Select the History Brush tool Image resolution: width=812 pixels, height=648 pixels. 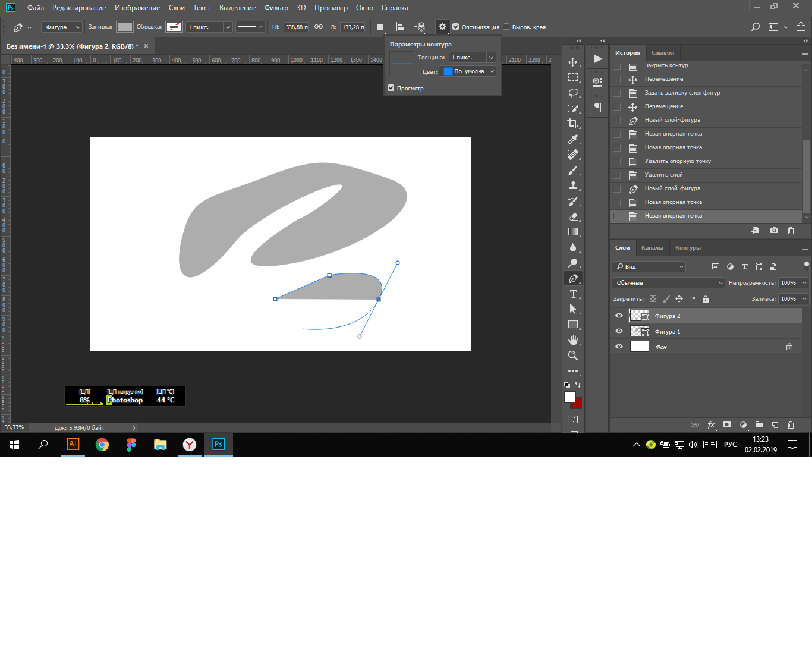click(x=573, y=201)
